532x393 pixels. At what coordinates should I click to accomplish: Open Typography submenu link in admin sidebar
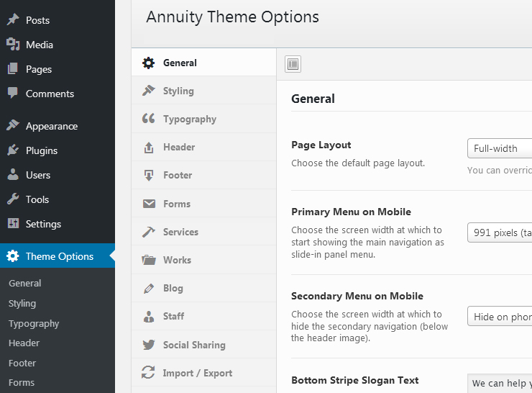tap(34, 324)
